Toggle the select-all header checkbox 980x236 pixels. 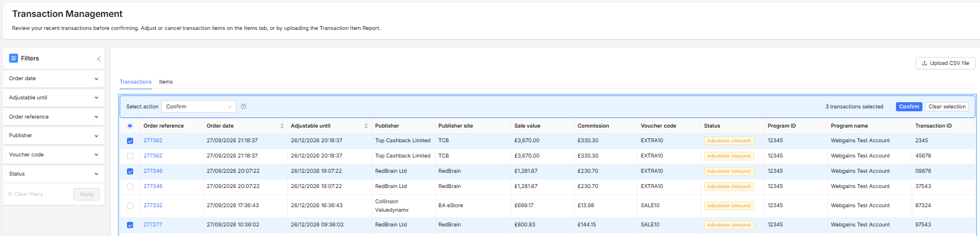(130, 126)
